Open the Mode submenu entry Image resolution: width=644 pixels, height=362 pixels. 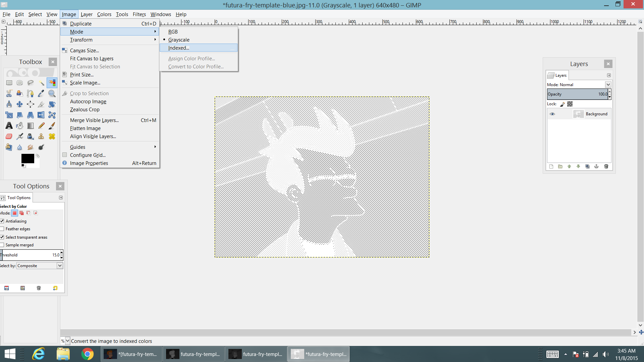[109, 32]
